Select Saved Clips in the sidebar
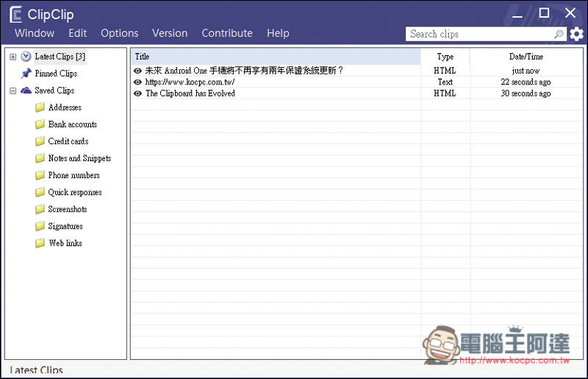588x379 pixels. click(54, 91)
